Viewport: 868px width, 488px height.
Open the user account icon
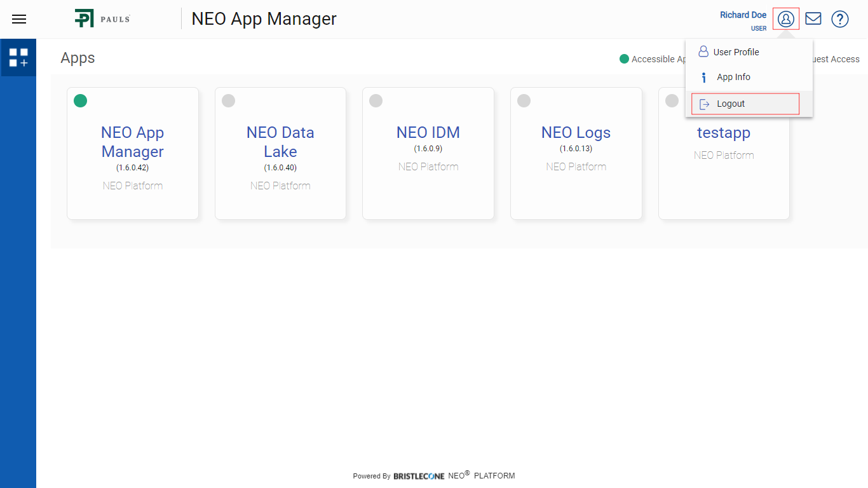(x=786, y=18)
